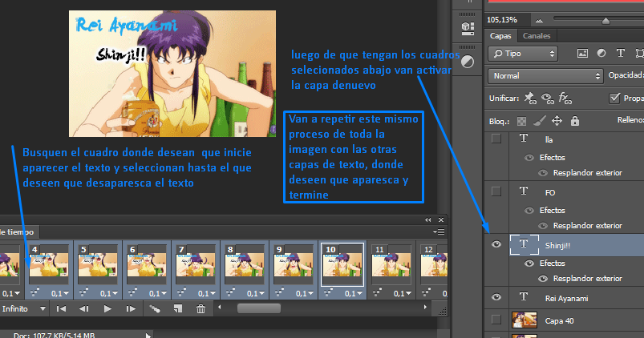The image size is (644, 338).
Task: Filter layers by text type
Action: (620, 53)
